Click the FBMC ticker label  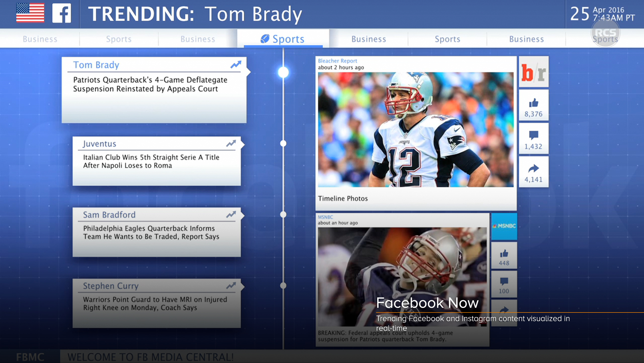point(30,357)
